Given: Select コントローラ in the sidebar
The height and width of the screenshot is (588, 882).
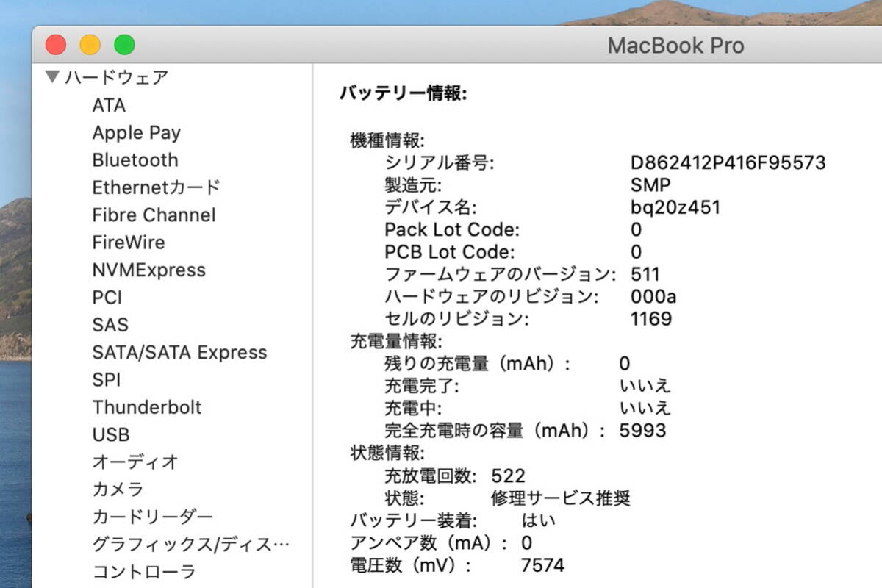Looking at the screenshot, I should coord(143,572).
